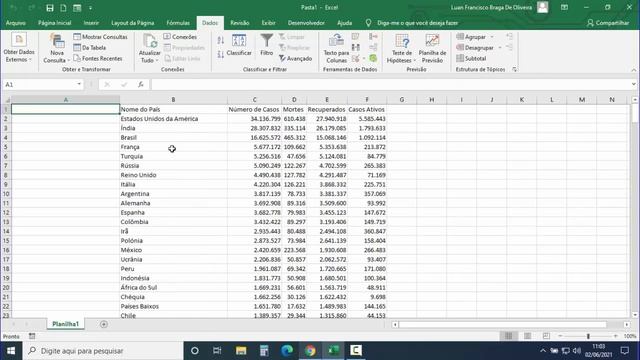
Task: Open the Nova Consulta tool
Action: click(57, 48)
